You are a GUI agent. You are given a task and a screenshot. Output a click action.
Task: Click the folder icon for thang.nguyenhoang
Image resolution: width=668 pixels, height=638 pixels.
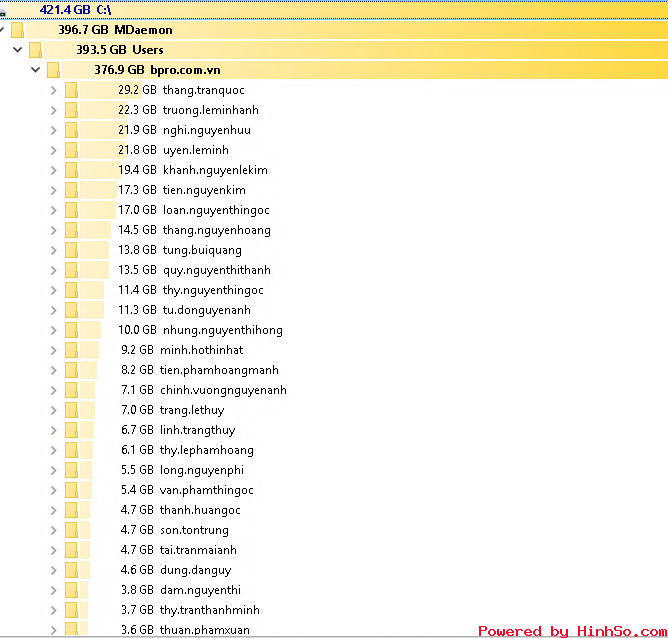tap(71, 230)
